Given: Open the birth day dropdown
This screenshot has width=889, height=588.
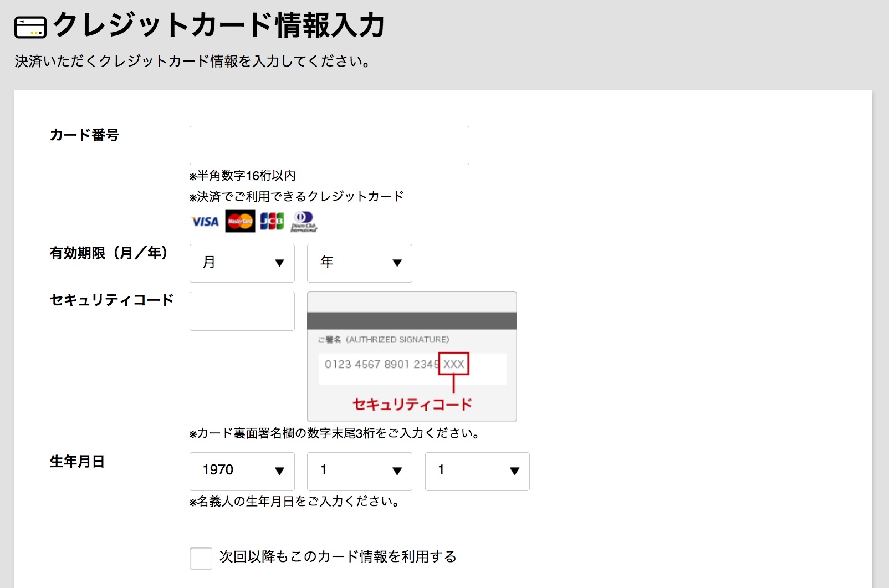Looking at the screenshot, I should [477, 471].
